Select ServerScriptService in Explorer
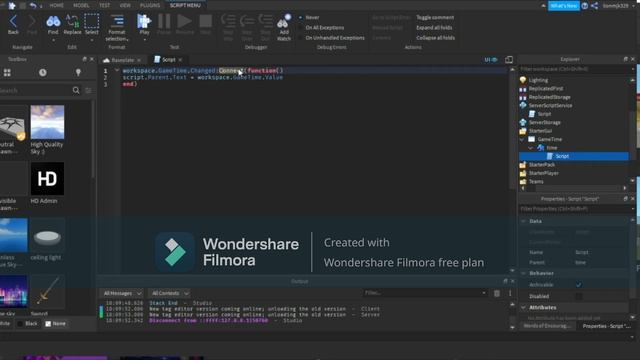 point(550,106)
